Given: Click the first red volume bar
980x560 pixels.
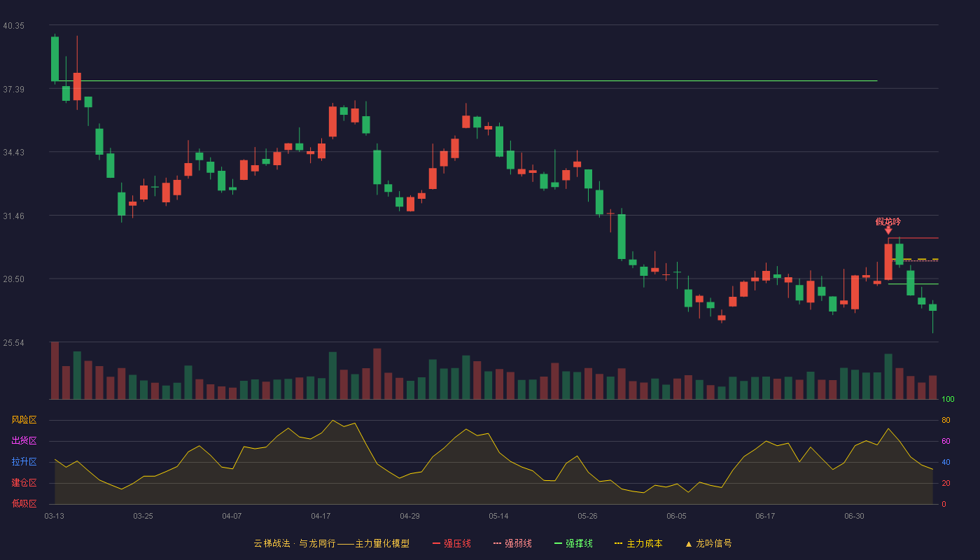Looking at the screenshot, I should [x=55, y=370].
